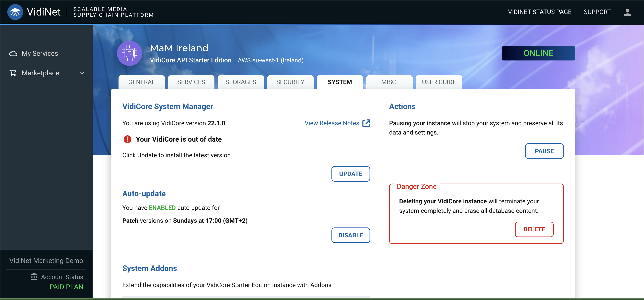Select the SECURITY tab
644x300 pixels.
click(x=290, y=82)
